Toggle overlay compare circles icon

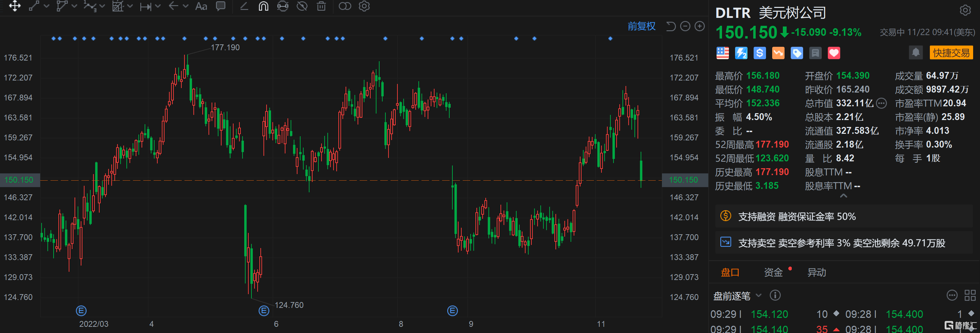pyautogui.click(x=345, y=6)
